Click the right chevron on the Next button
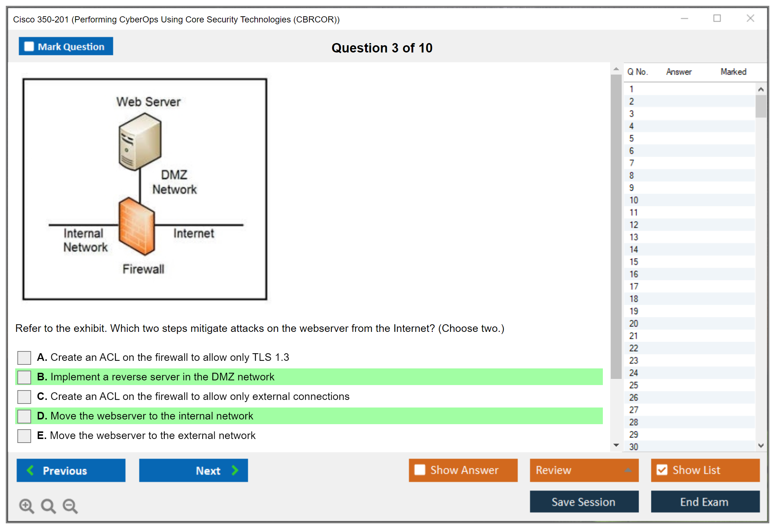The height and width of the screenshot is (532, 778). pos(235,470)
